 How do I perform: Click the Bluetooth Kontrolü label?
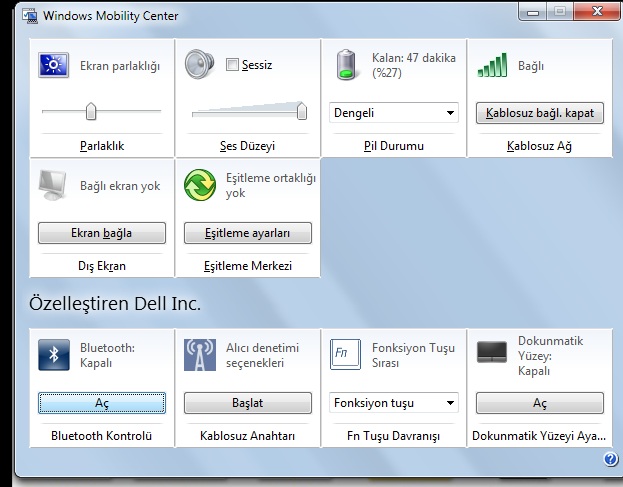(x=101, y=436)
